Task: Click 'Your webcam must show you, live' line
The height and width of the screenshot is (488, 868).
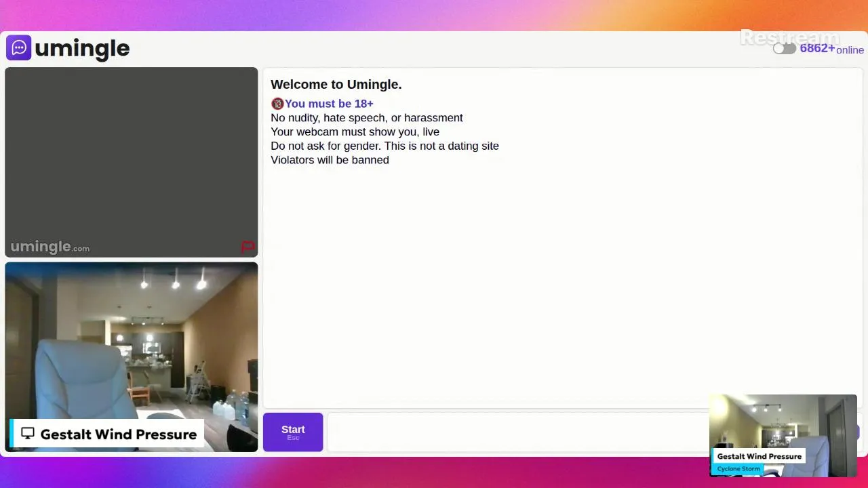Action: [x=355, y=132]
